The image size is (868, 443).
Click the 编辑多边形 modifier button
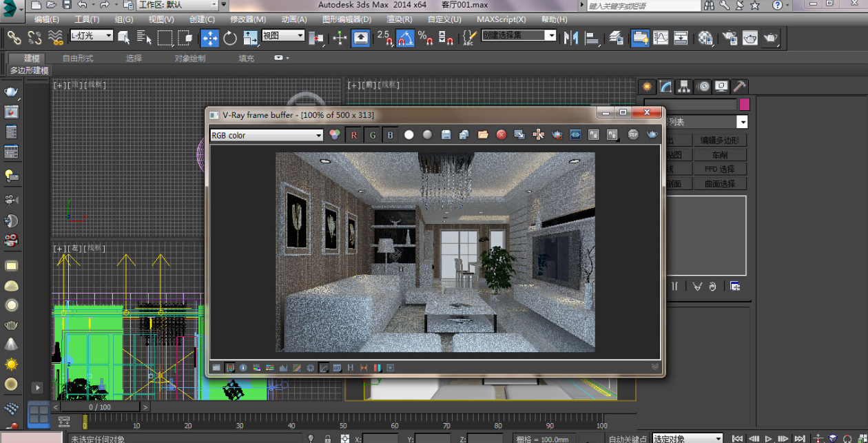point(720,140)
